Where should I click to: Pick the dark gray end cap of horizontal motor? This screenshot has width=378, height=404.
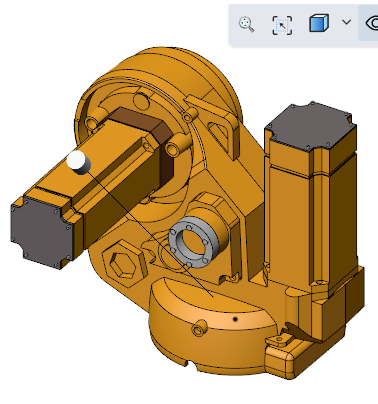41,232
